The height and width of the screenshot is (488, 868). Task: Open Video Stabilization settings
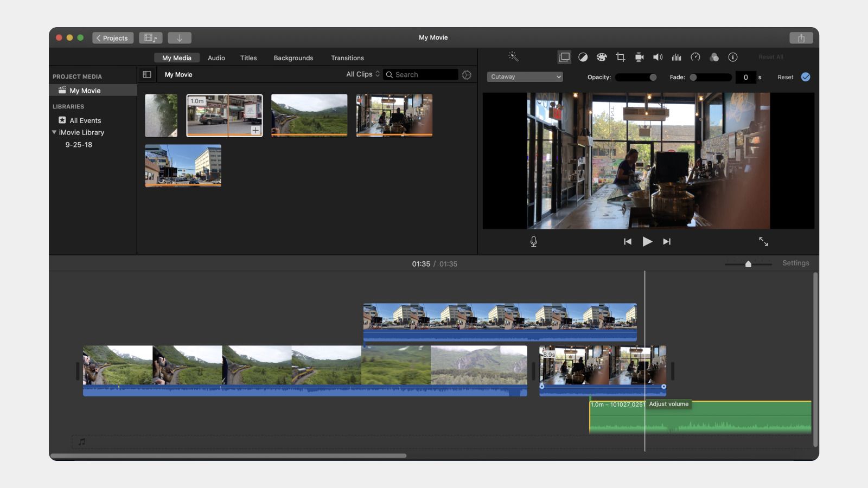click(639, 56)
